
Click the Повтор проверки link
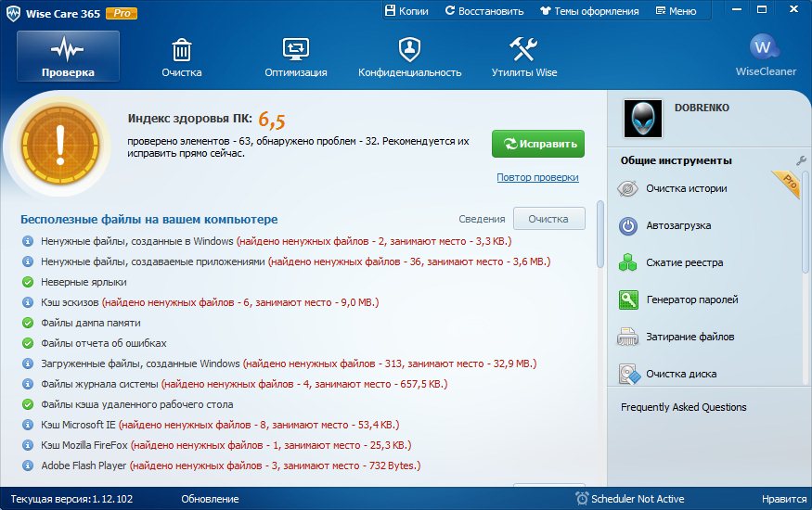[537, 177]
